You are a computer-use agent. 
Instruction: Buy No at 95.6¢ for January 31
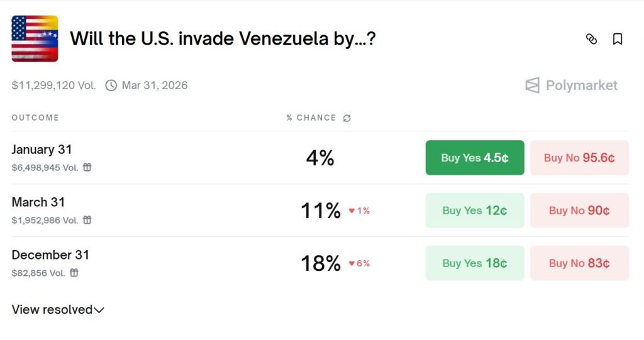[x=579, y=158]
